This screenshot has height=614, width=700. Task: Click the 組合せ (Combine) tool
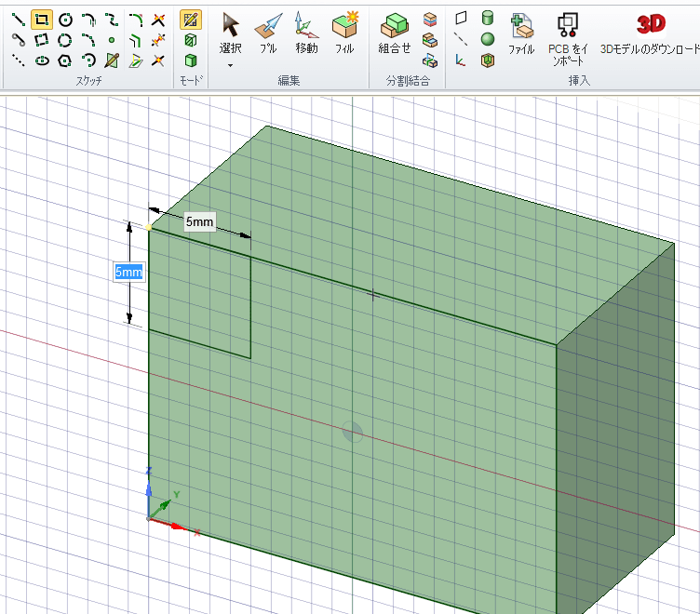(394, 33)
